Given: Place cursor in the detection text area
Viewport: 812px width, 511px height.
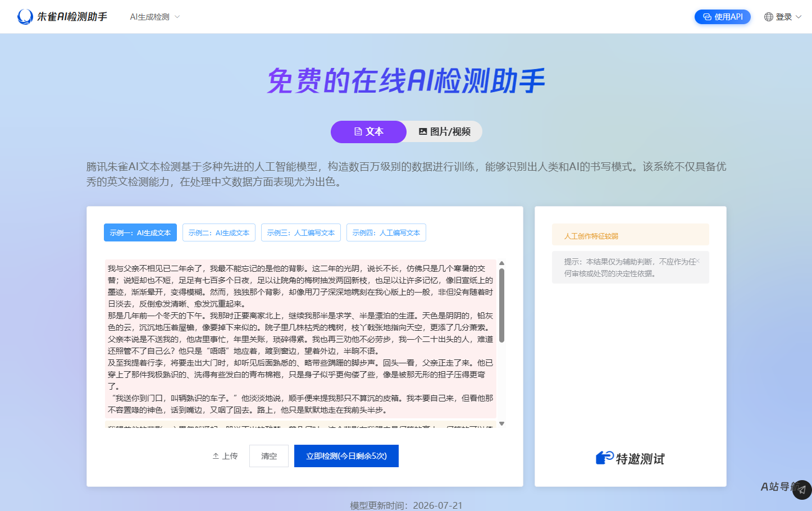Looking at the screenshot, I should coord(301,343).
